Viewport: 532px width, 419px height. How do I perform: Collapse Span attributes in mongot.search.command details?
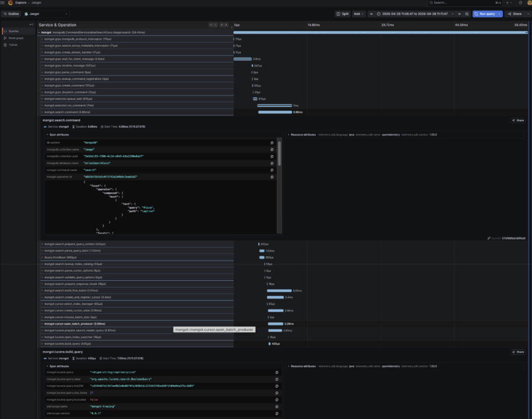(57, 134)
